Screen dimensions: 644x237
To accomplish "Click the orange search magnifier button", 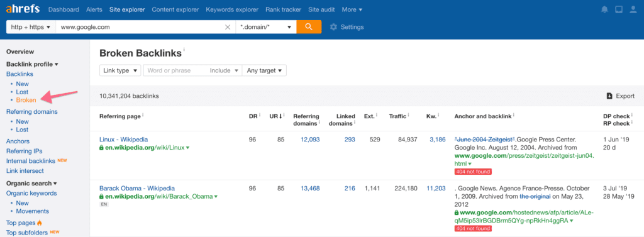I will [x=309, y=27].
